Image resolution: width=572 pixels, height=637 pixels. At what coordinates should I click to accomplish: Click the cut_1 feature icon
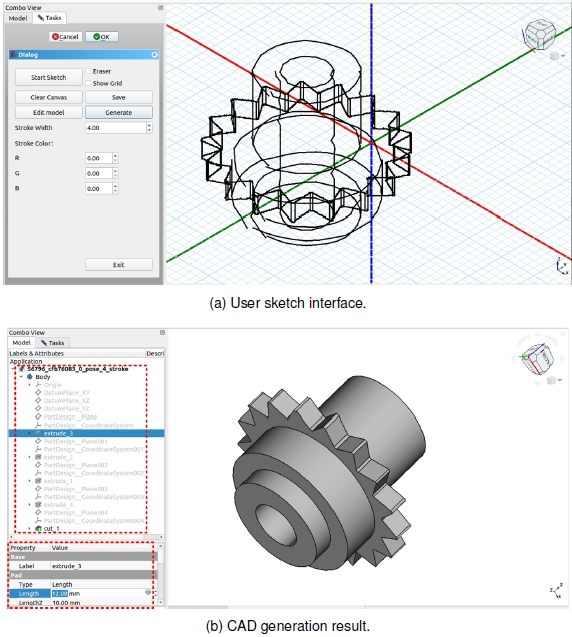38,529
